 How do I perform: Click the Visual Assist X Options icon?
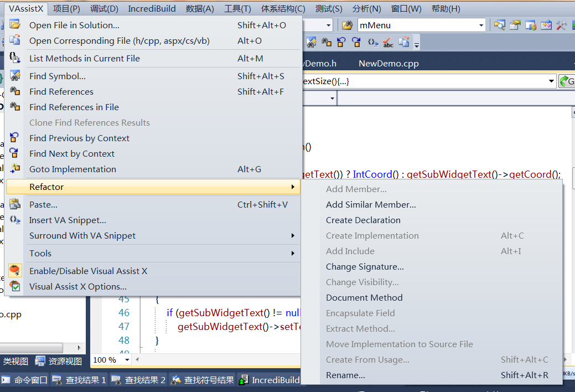15,286
